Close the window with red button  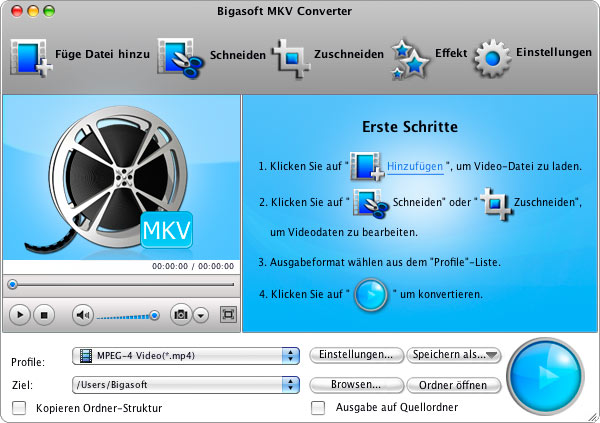(17, 11)
